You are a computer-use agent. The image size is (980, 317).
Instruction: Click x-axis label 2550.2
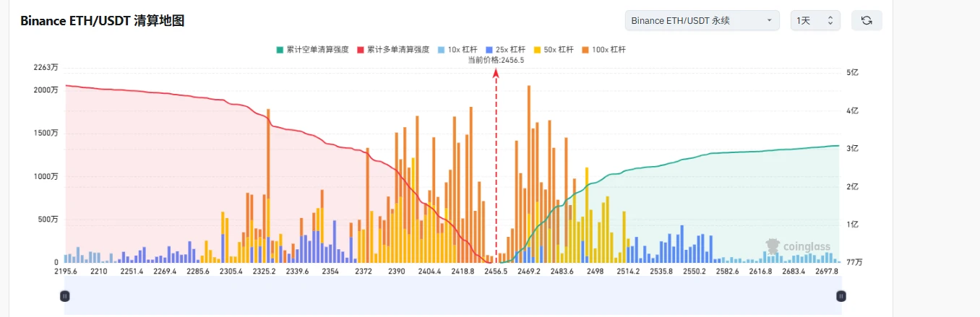pyautogui.click(x=695, y=272)
